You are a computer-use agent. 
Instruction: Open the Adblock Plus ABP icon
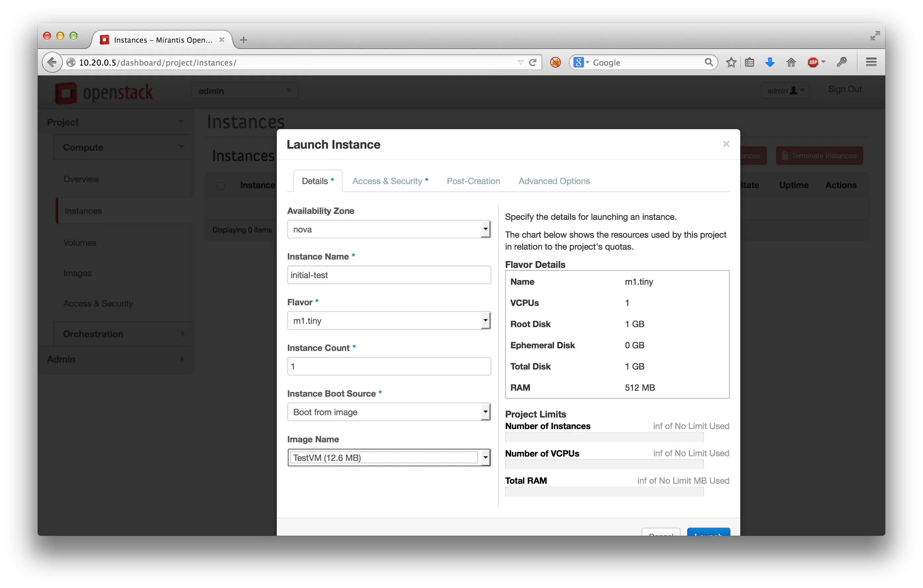click(813, 62)
